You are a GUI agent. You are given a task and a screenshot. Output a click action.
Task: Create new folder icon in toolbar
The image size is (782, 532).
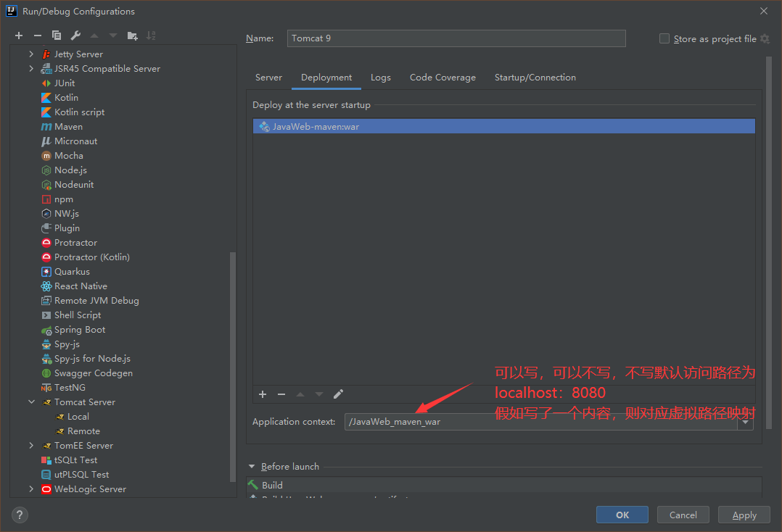point(132,36)
